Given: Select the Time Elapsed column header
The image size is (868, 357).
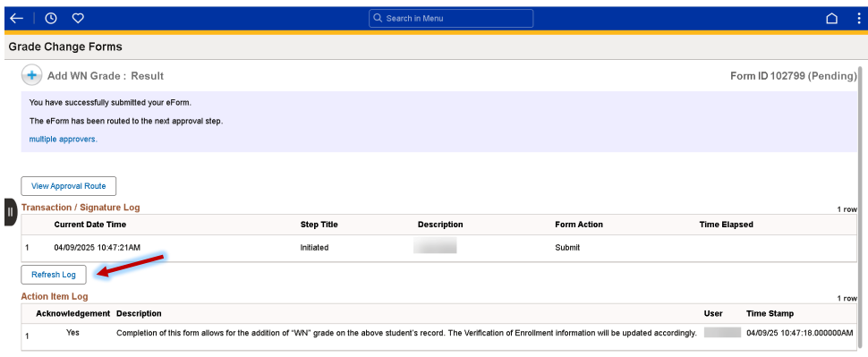Looking at the screenshot, I should 727,225.
